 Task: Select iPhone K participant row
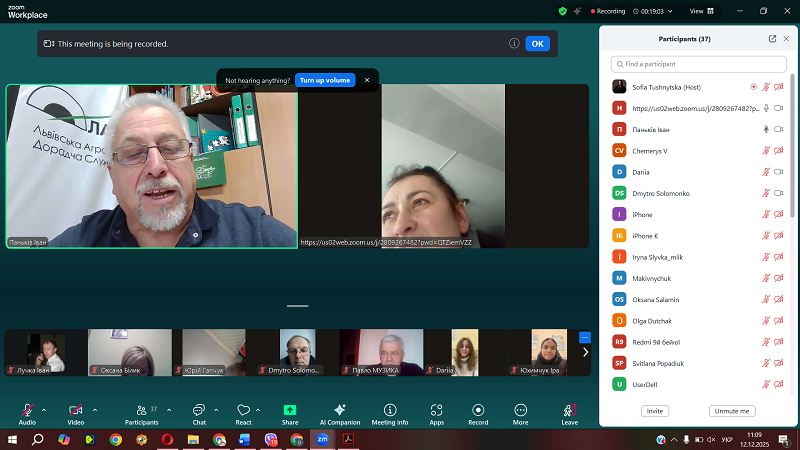click(698, 236)
